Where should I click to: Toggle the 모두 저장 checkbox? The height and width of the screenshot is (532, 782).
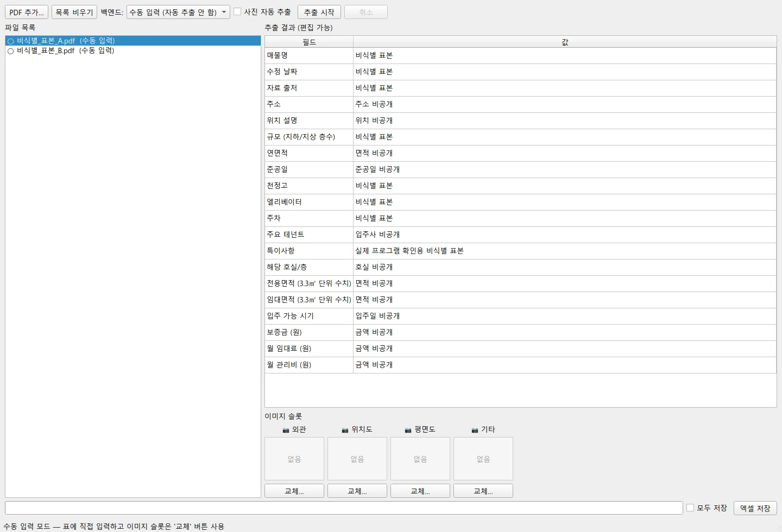[x=690, y=508]
